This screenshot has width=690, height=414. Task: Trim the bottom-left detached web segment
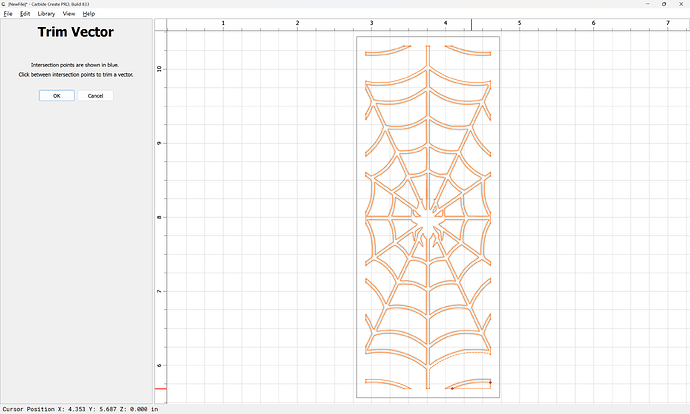pyautogui.click(x=388, y=382)
